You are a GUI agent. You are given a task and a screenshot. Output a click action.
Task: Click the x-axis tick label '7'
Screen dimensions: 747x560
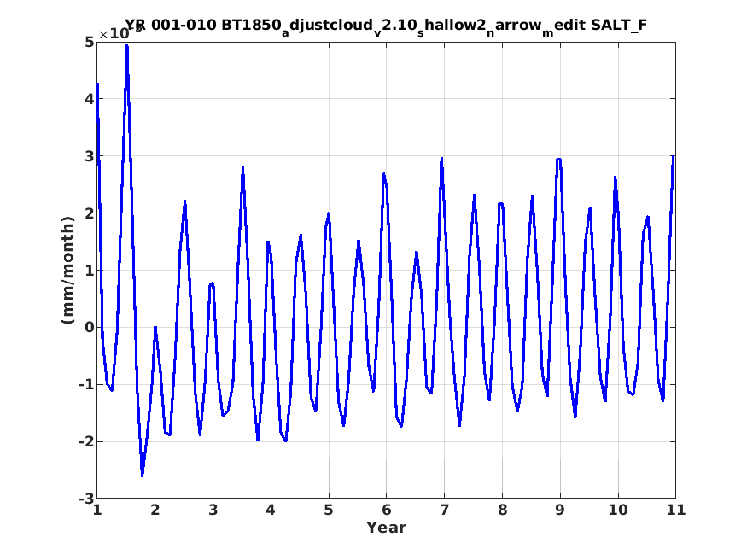[445, 510]
